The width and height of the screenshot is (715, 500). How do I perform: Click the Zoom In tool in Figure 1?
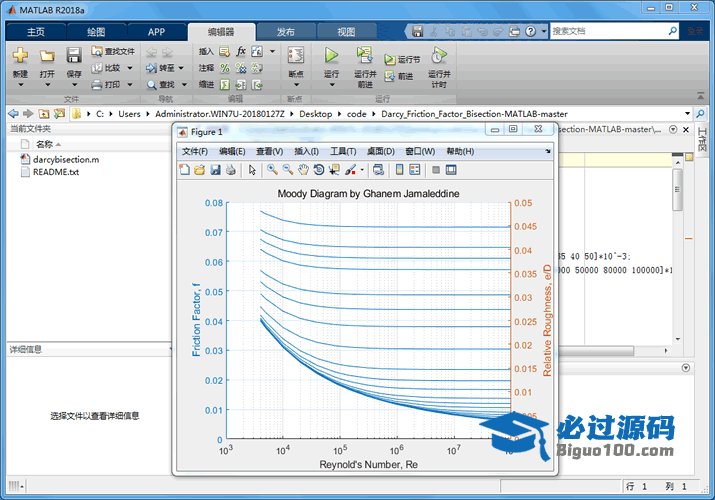pos(272,170)
